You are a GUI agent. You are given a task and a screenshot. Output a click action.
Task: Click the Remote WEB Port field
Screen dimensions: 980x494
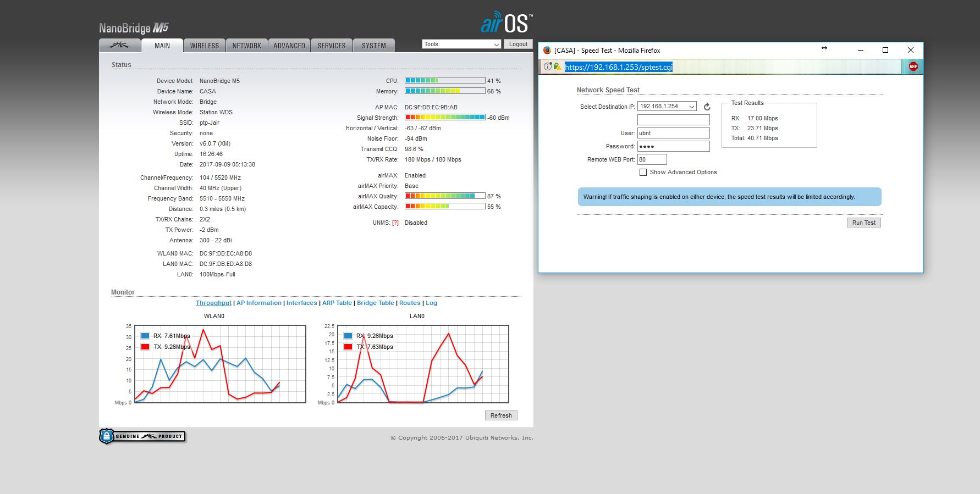coord(652,159)
